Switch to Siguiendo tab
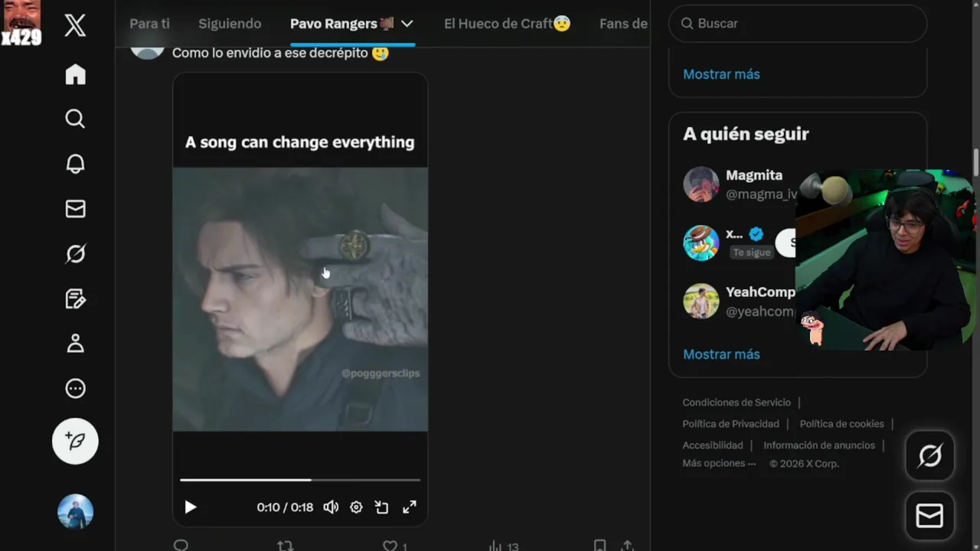 (x=230, y=24)
